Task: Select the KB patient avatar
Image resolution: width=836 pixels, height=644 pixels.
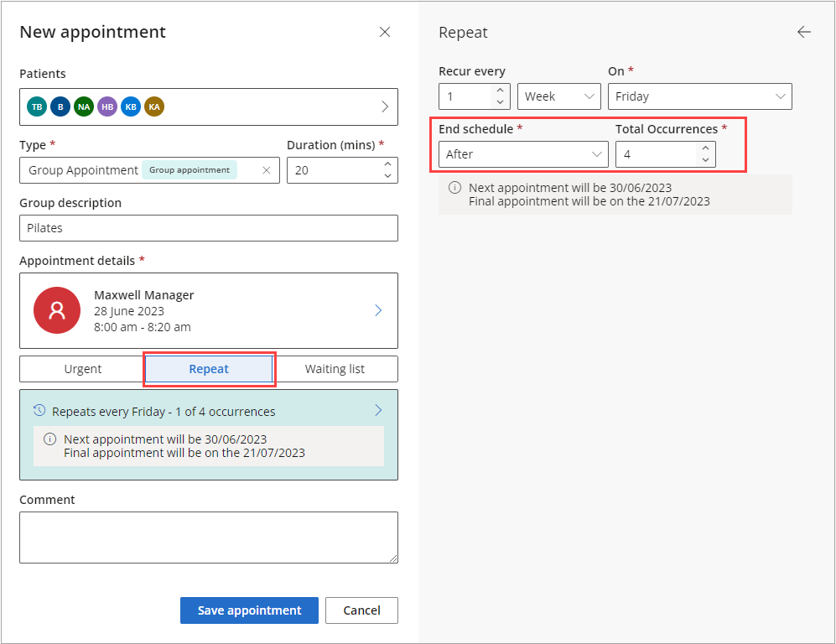Action: [x=131, y=106]
